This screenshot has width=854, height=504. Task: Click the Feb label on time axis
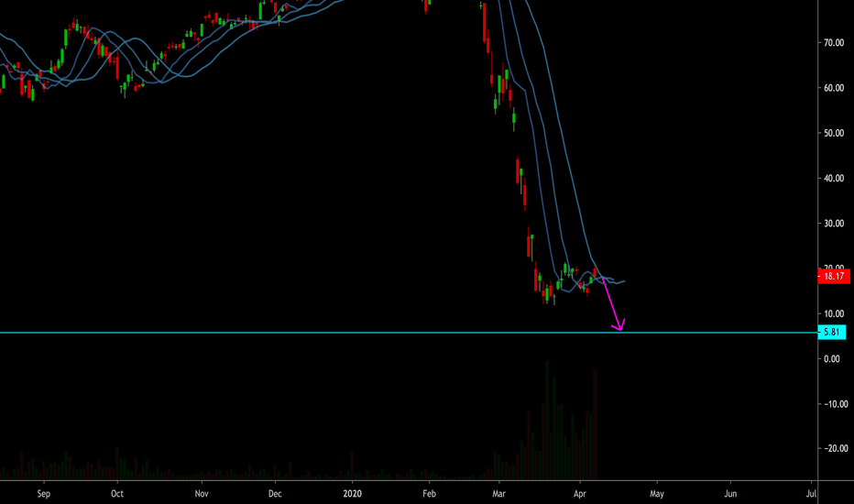[429, 494]
